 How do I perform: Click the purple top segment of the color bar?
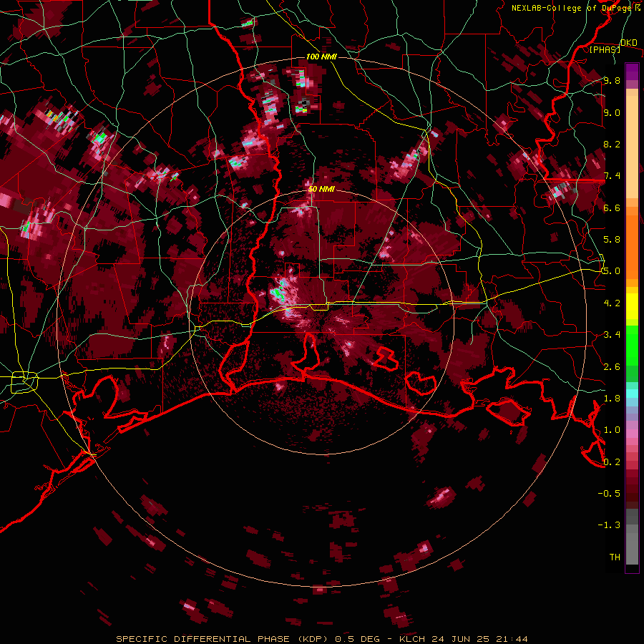[x=632, y=72]
